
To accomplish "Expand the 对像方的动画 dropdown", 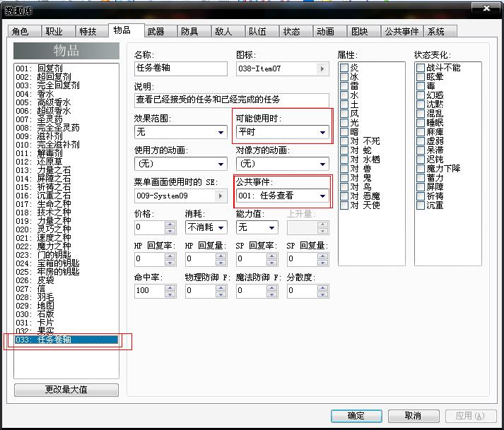I will tap(282, 164).
